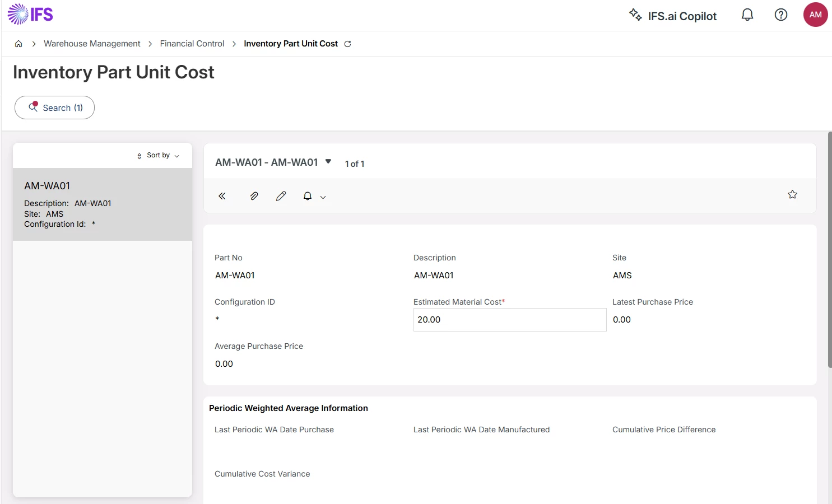832x504 pixels.
Task: Expand the AM-WA01 record selector dropdown
Action: click(328, 162)
